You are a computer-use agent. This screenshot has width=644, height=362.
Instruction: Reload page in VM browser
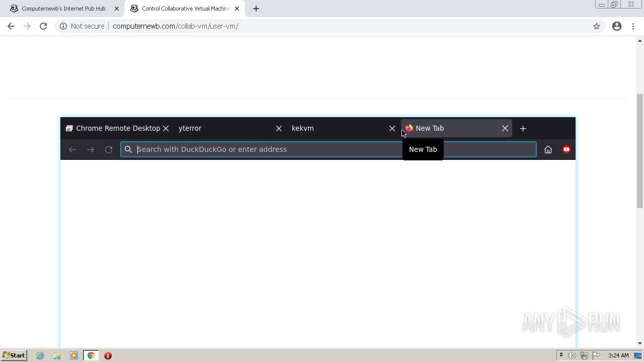(x=109, y=149)
